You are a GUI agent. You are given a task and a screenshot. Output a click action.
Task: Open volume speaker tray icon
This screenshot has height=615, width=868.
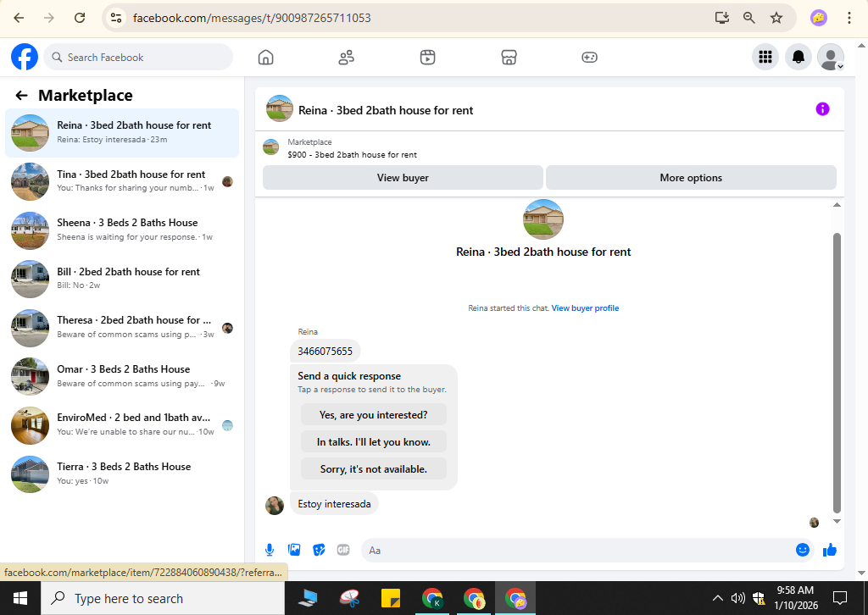coord(738,598)
